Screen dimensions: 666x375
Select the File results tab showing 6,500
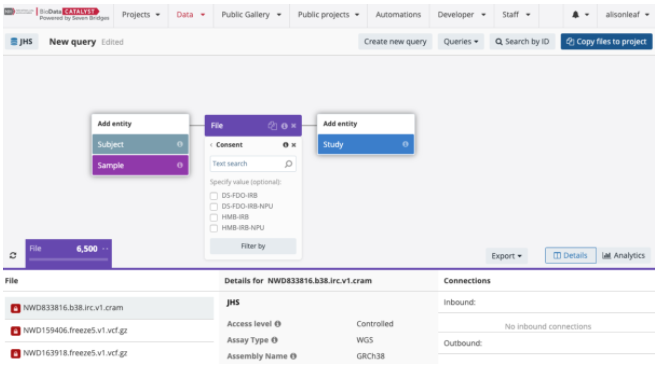(69, 254)
